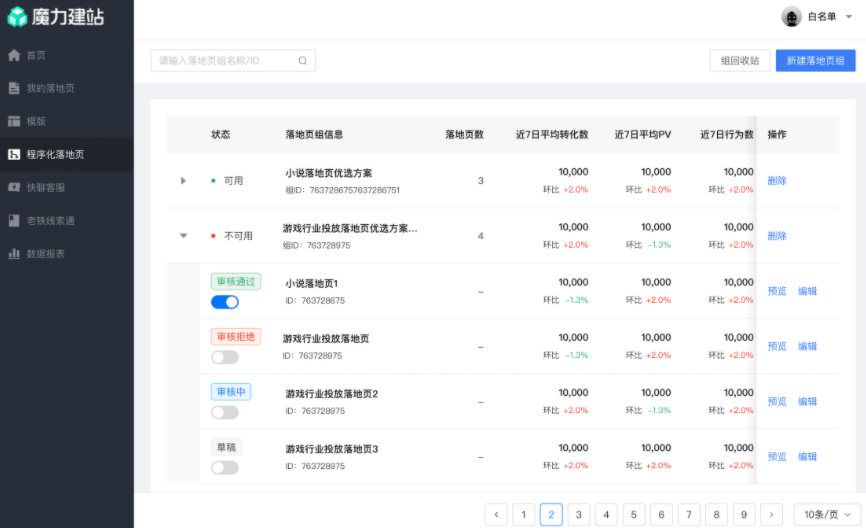Click the user avatar picture

(x=791, y=17)
